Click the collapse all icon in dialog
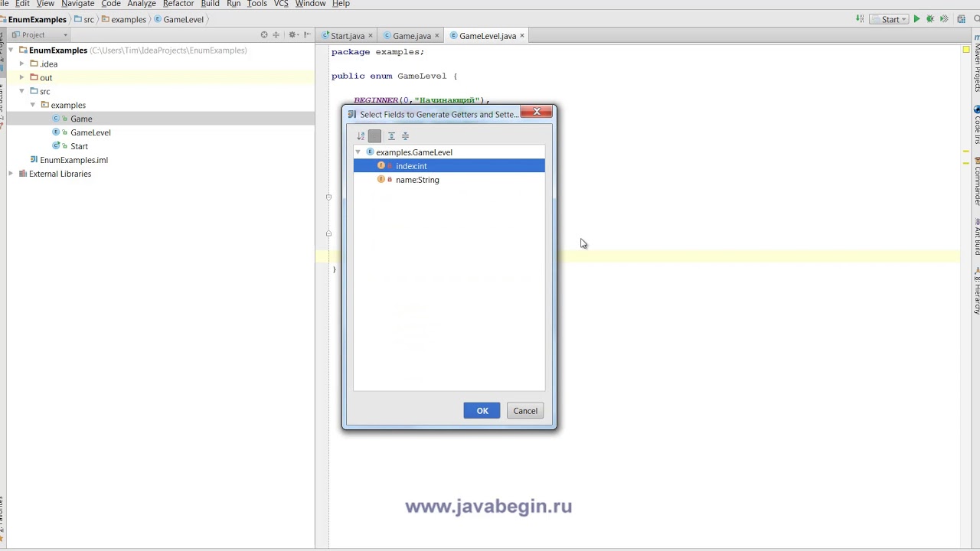 [406, 136]
